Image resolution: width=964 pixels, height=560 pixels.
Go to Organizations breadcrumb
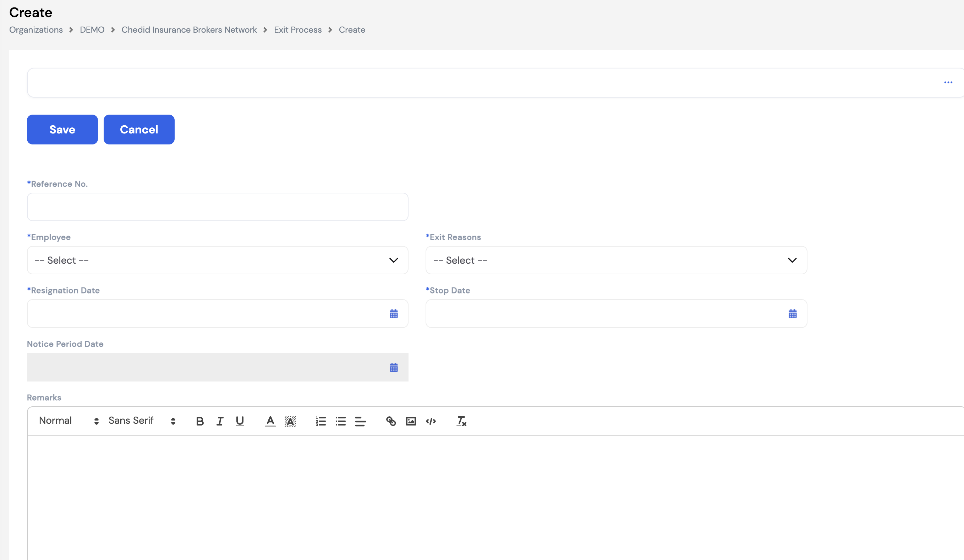(36, 30)
